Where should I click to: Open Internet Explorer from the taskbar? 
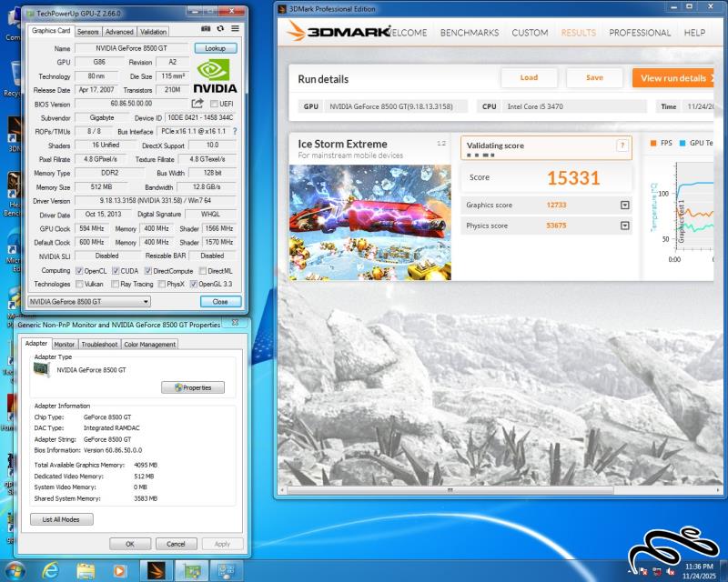tap(50, 570)
